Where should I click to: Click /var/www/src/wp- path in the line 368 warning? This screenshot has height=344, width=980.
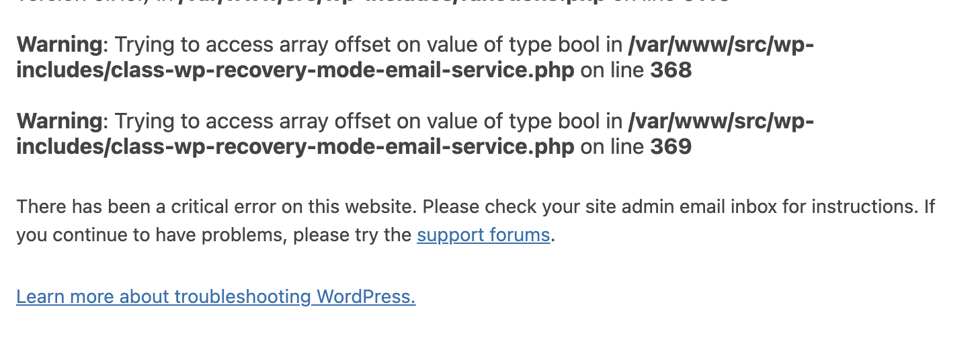tap(721, 45)
